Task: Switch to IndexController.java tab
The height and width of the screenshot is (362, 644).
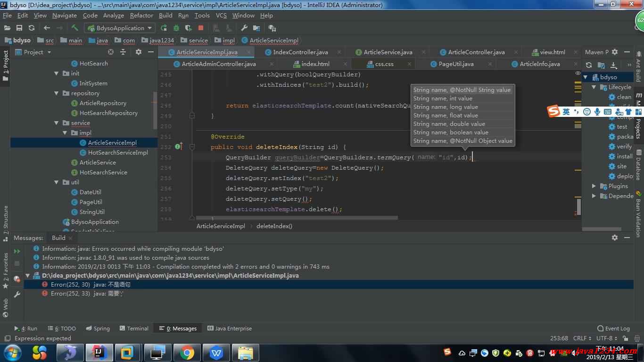Action: pos(300,52)
